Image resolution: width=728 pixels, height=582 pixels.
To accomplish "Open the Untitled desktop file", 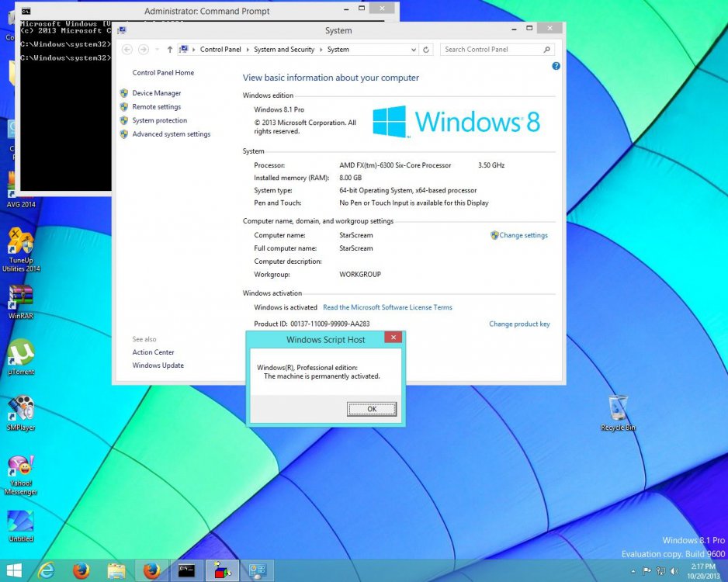I will click(20, 526).
